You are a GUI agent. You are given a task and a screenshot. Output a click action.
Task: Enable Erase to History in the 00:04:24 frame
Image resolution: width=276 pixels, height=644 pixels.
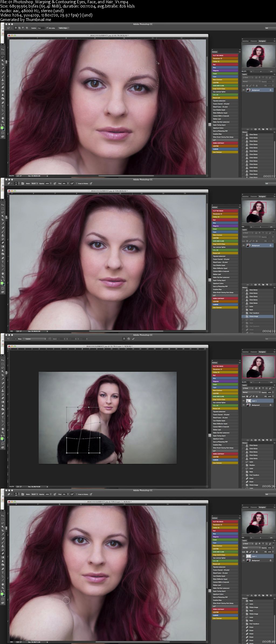pyautogui.click(x=77, y=183)
